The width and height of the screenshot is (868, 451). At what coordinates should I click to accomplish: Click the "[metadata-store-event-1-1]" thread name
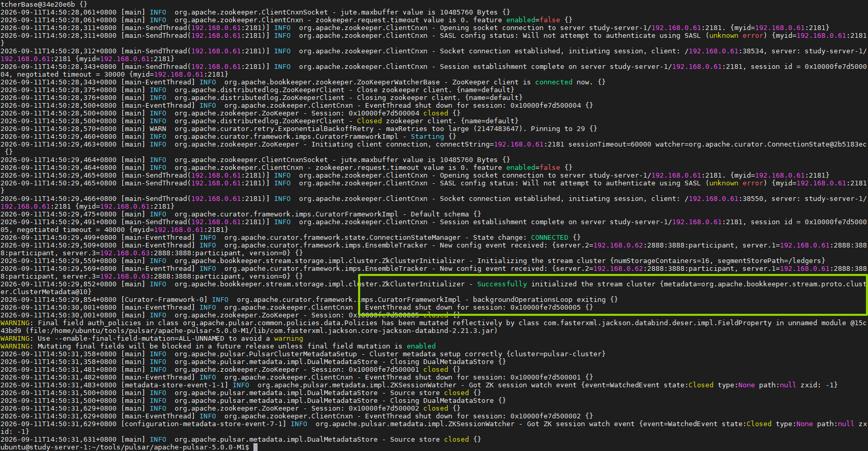pyautogui.click(x=175, y=385)
